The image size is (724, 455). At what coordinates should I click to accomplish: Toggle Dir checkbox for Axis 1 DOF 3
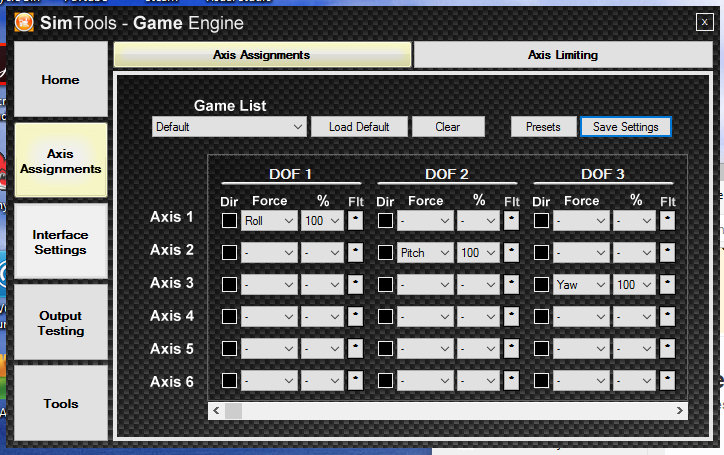click(x=542, y=220)
